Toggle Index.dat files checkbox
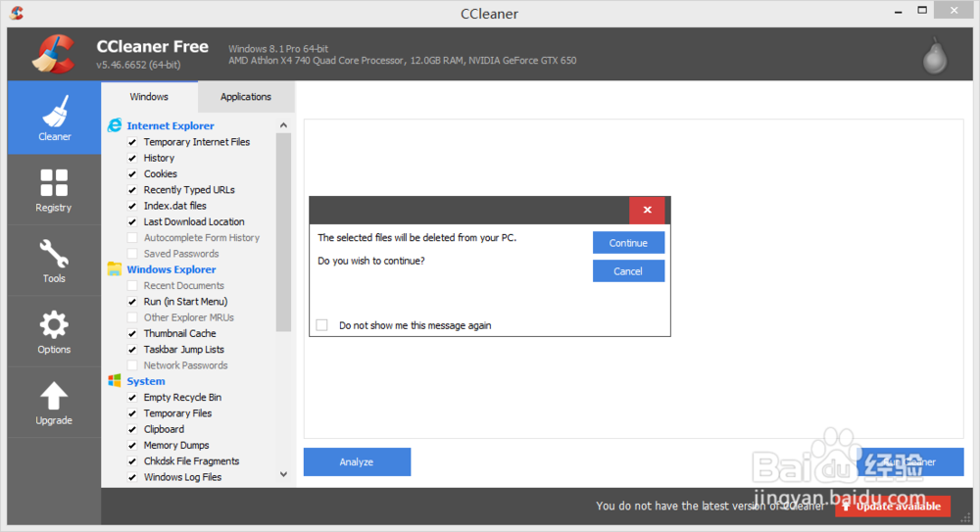The height and width of the screenshot is (532, 980). [x=132, y=206]
